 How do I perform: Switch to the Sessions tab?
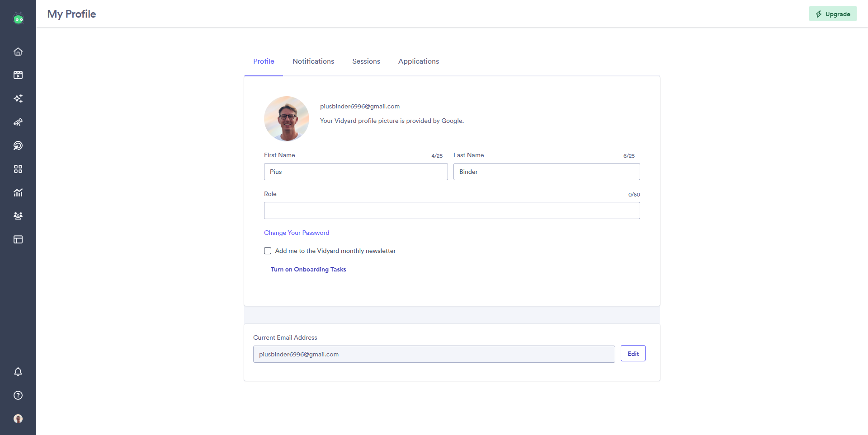(366, 61)
